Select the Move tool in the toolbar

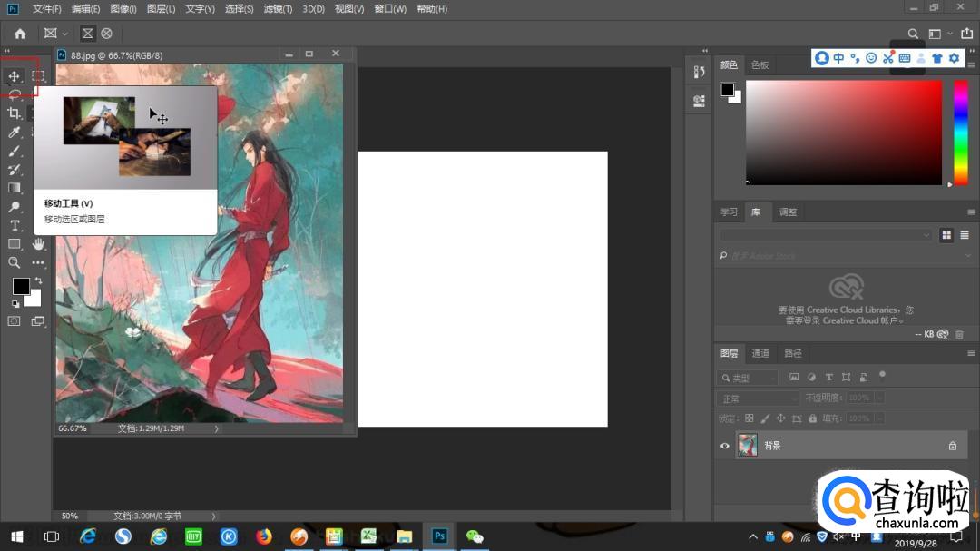point(14,76)
